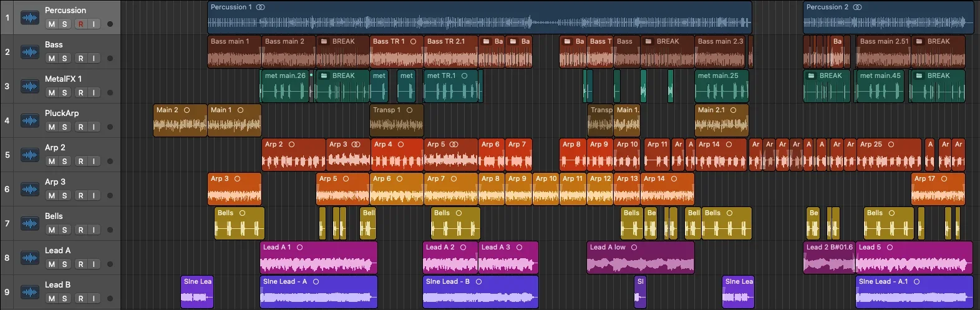
Task: Click the Lead A track icon
Action: [29, 258]
